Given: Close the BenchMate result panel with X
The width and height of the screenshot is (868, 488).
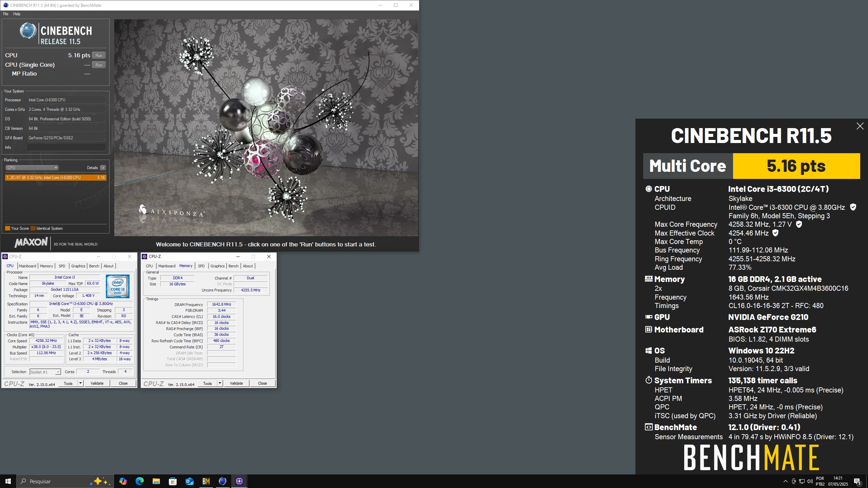Looking at the screenshot, I should [x=860, y=126].
